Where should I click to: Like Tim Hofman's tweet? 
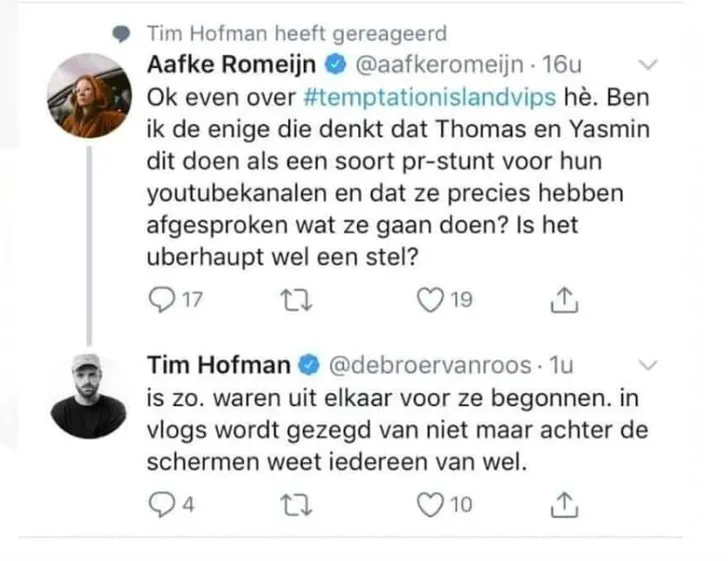coord(428,505)
